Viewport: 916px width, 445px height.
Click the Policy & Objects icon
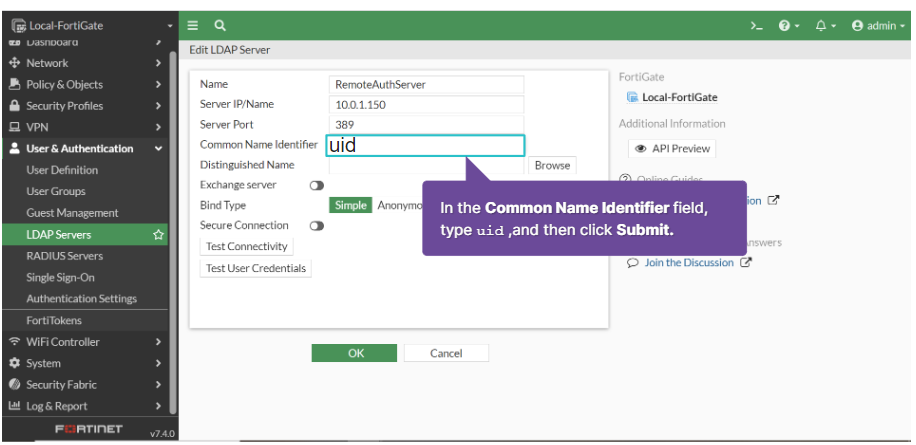[x=15, y=85]
